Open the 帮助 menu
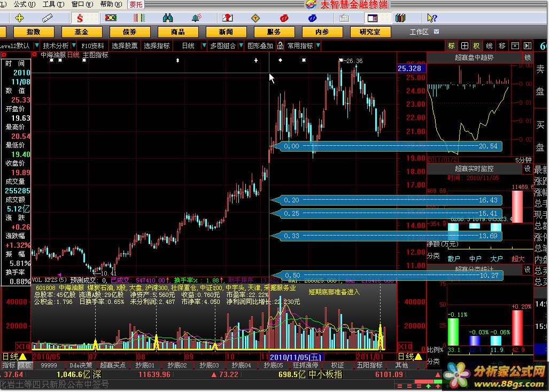This screenshot has height=392, width=550. 111,4
